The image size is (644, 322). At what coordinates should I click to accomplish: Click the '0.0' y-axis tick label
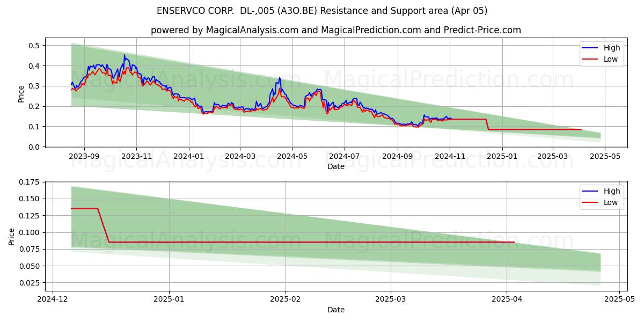34,147
